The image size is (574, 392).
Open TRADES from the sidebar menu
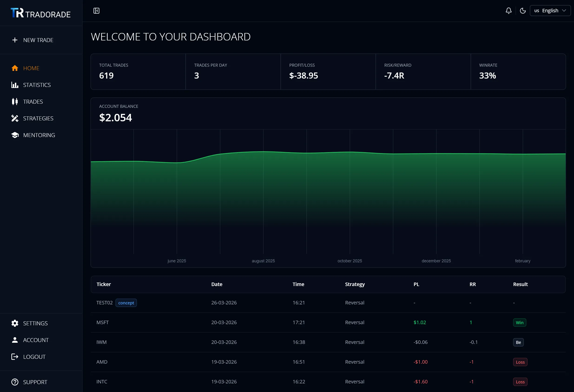(x=33, y=102)
